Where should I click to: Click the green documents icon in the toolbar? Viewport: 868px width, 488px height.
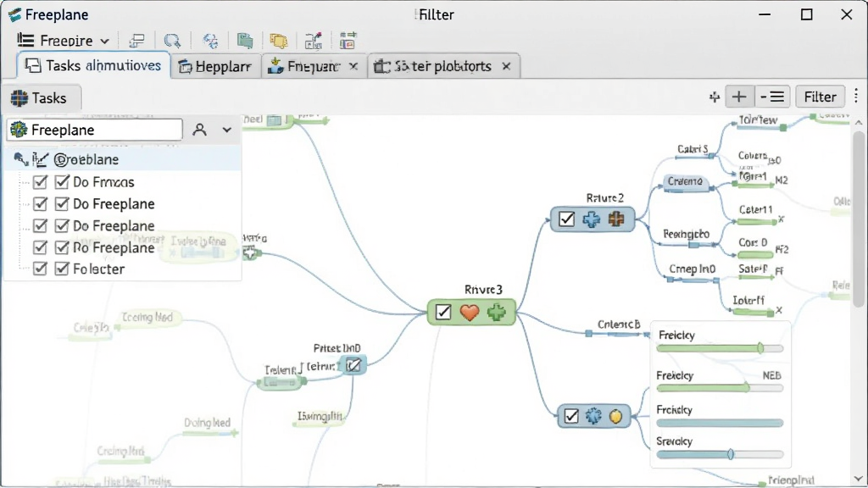pyautogui.click(x=245, y=41)
